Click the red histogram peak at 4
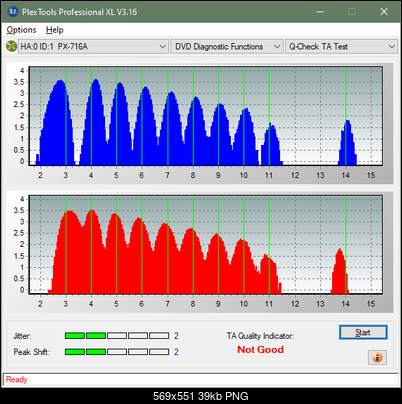The width and height of the screenshot is (402, 404). coord(91,252)
